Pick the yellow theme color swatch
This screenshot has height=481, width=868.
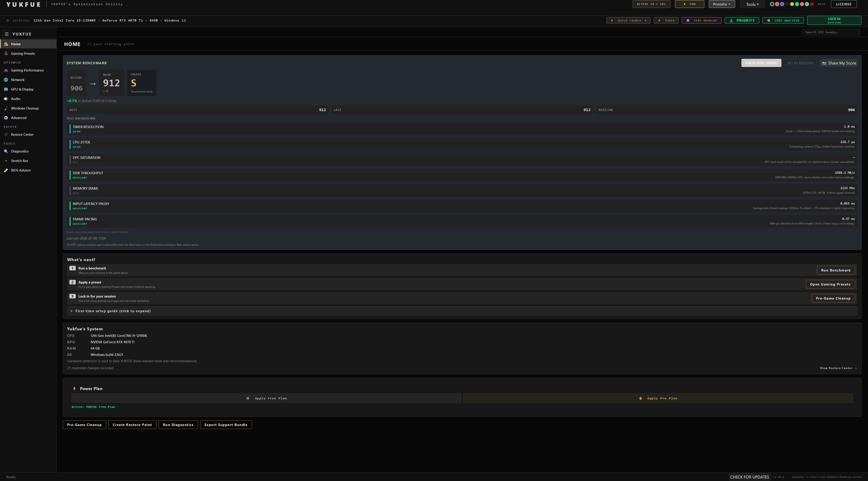(x=792, y=4)
